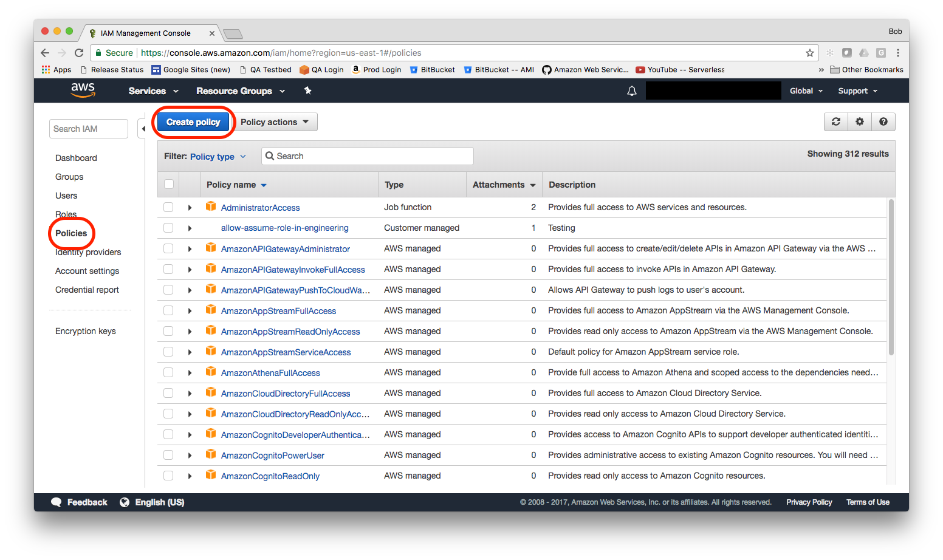Open the Services menu
943x560 pixels.
tap(154, 91)
